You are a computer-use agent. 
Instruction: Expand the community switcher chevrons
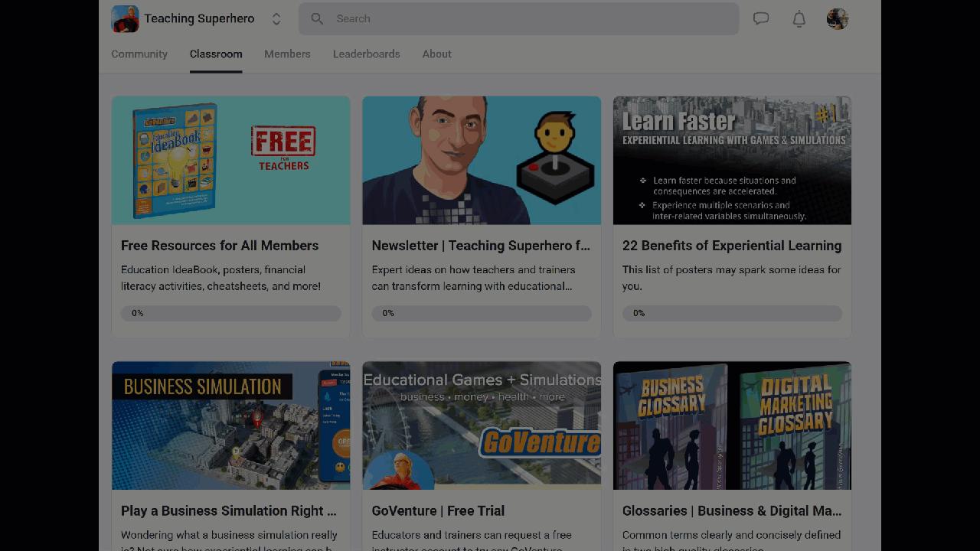276,19
